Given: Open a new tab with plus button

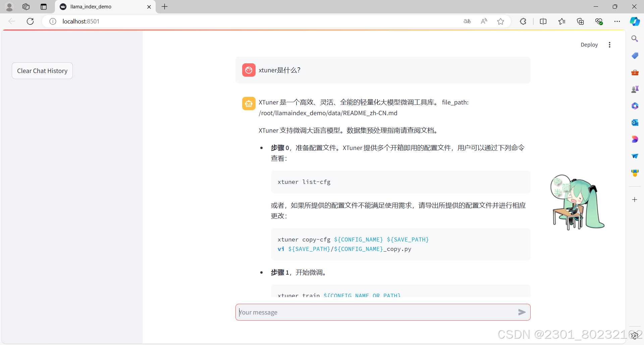Looking at the screenshot, I should 165,7.
